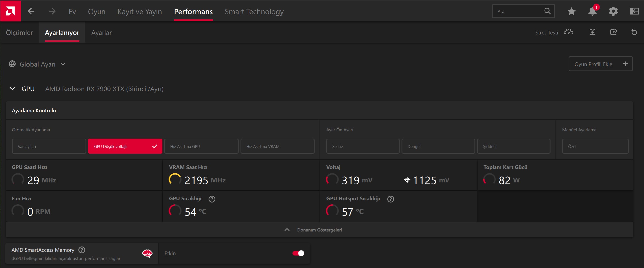Click the import profile icon
644x268 pixels.
592,32
